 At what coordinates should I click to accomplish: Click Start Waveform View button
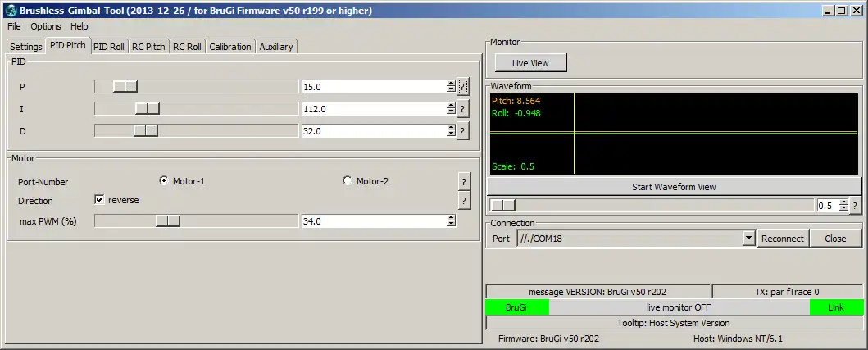tap(674, 187)
